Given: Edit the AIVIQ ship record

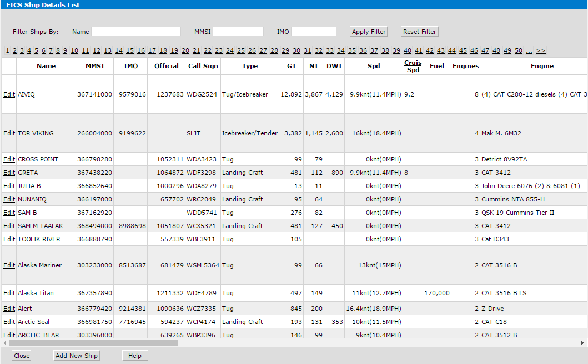Looking at the screenshot, I should [x=9, y=94].
